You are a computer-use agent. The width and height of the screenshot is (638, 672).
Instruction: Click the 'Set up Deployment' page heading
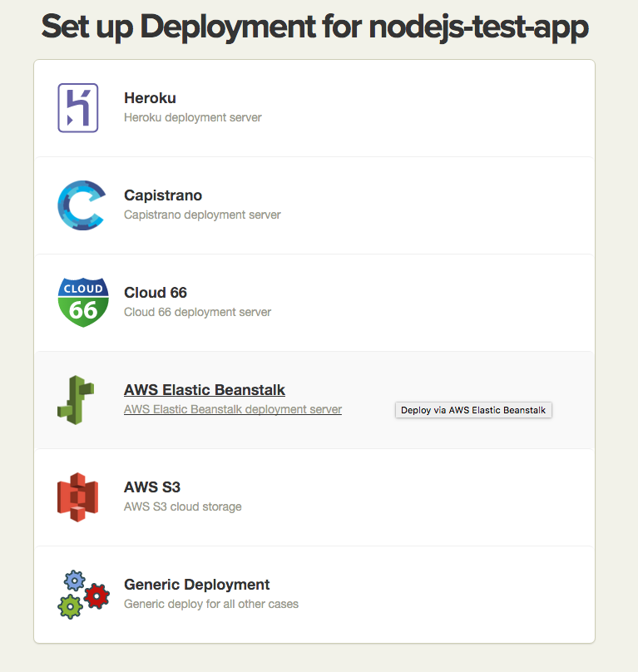[314, 27]
